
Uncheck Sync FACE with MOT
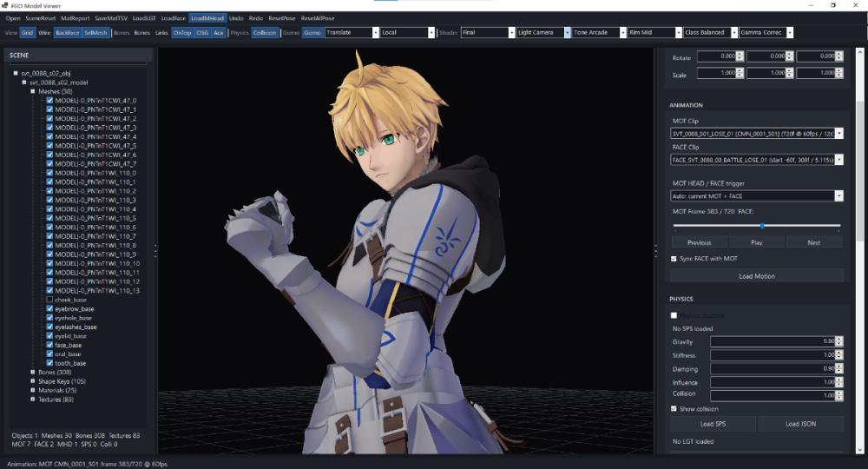click(674, 259)
